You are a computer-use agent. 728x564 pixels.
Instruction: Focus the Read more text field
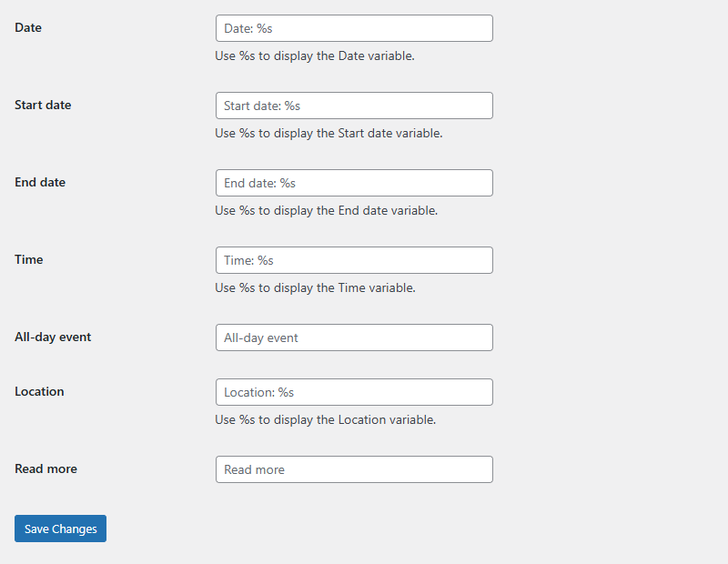point(353,469)
